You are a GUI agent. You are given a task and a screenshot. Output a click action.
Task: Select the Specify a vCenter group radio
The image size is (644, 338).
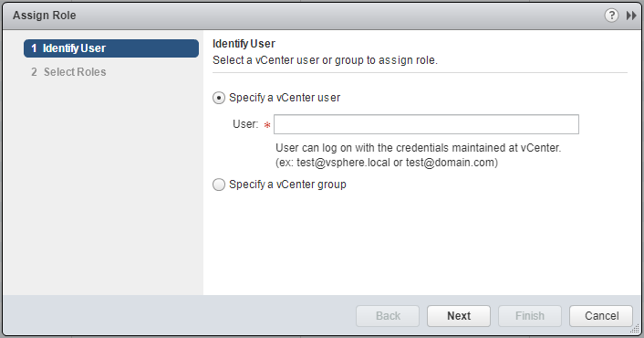point(219,185)
